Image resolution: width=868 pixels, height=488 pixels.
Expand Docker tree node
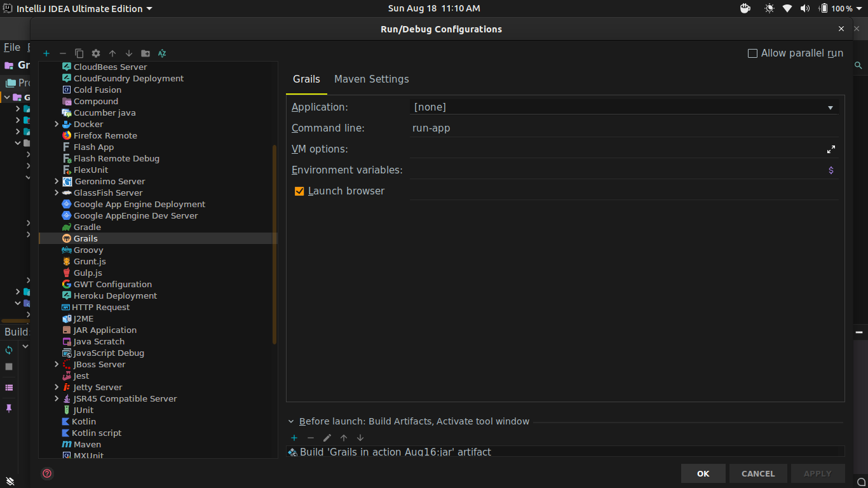click(x=57, y=125)
